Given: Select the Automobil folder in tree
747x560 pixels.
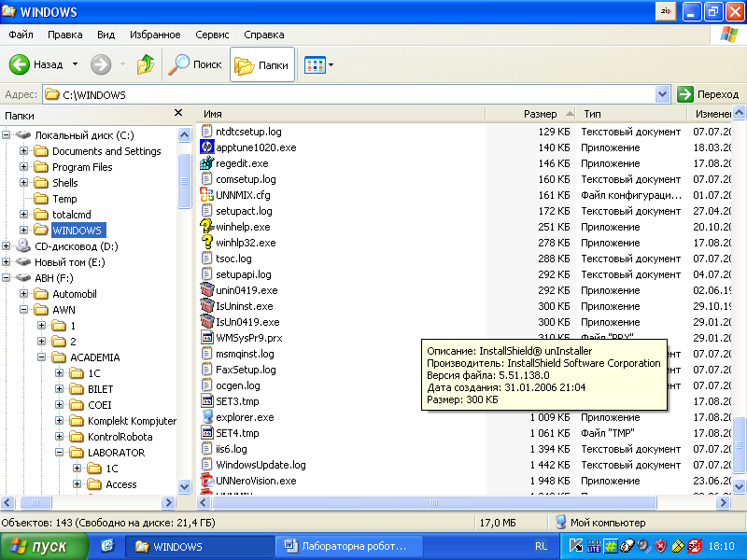Looking at the screenshot, I should click(75, 294).
